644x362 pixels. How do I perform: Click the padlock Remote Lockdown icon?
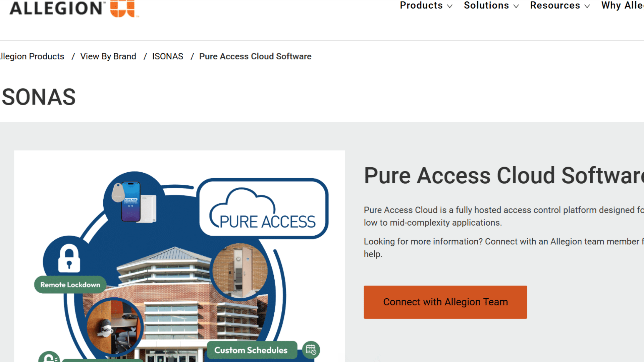click(69, 258)
